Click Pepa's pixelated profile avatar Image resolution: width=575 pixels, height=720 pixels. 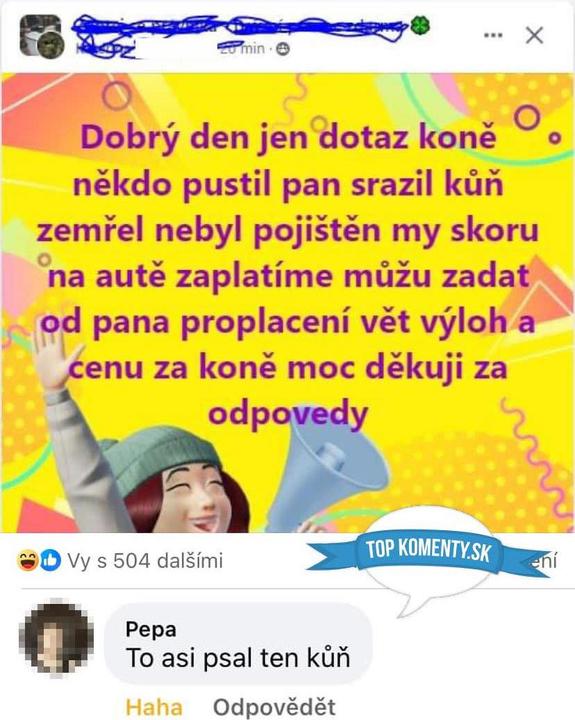56,639
